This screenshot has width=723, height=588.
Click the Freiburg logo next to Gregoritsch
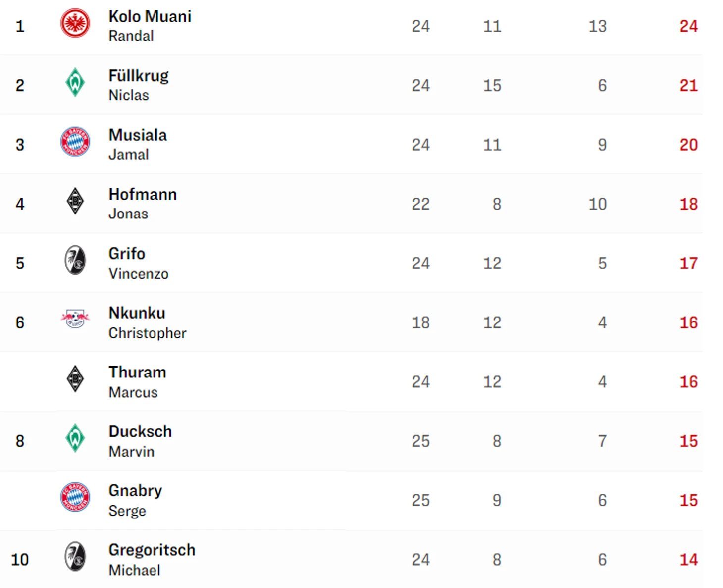(75, 557)
